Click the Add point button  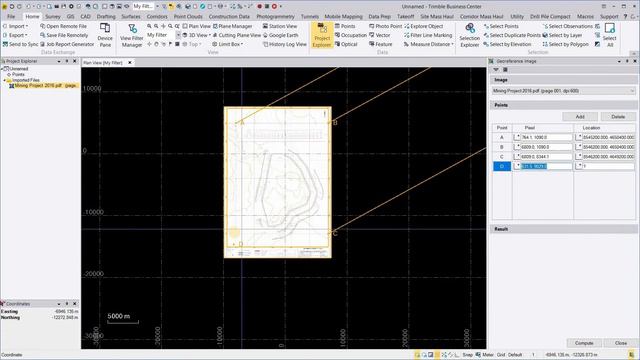pyautogui.click(x=580, y=117)
